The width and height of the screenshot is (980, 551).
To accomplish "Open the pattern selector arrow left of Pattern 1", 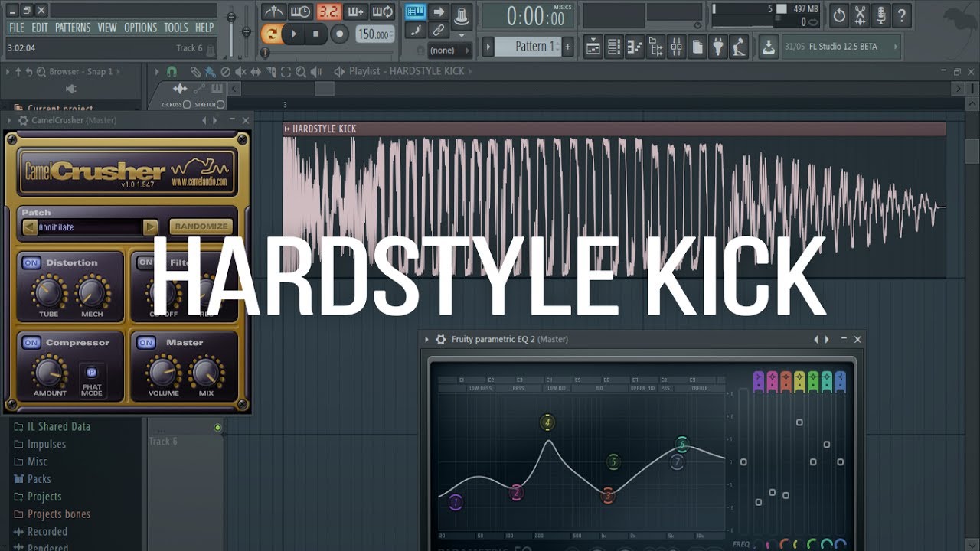I will [x=488, y=47].
